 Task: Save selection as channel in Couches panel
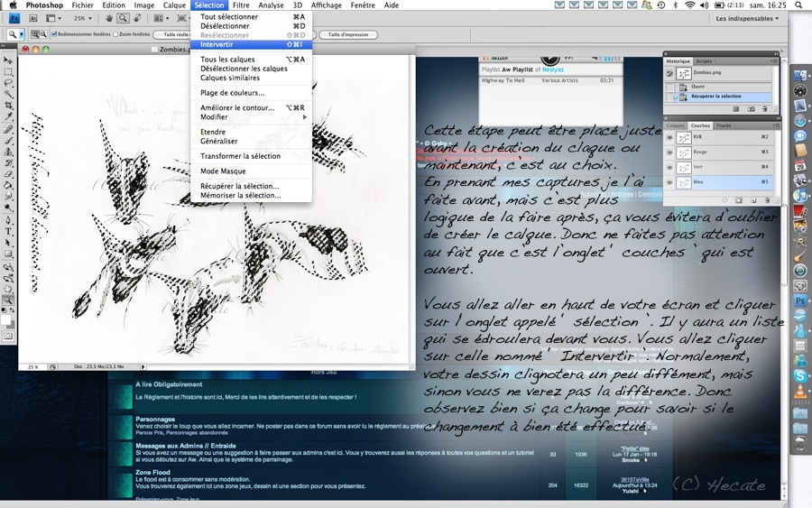738,200
